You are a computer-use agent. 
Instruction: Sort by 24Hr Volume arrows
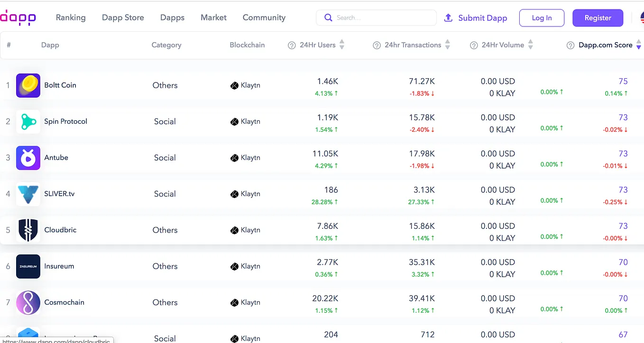[x=531, y=45]
